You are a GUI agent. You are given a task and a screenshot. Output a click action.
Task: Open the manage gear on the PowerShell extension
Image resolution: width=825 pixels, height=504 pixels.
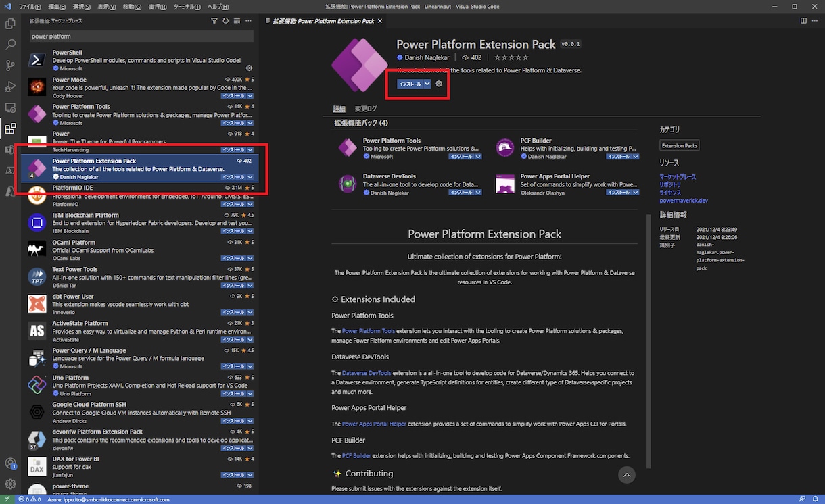point(250,68)
